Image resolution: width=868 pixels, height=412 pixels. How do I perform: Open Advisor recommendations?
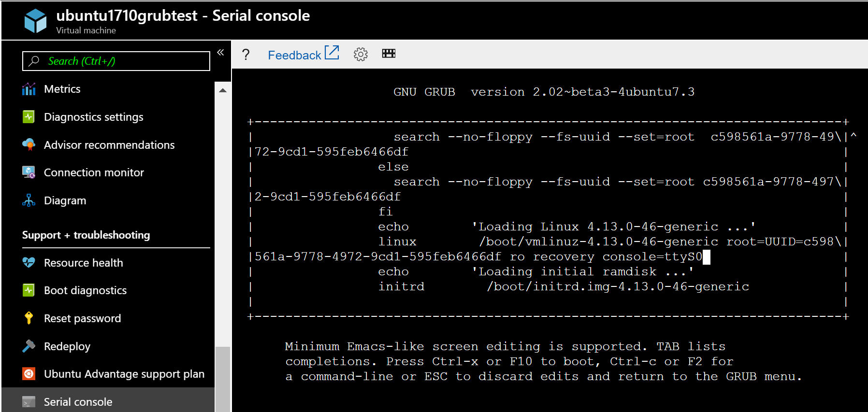pos(109,145)
